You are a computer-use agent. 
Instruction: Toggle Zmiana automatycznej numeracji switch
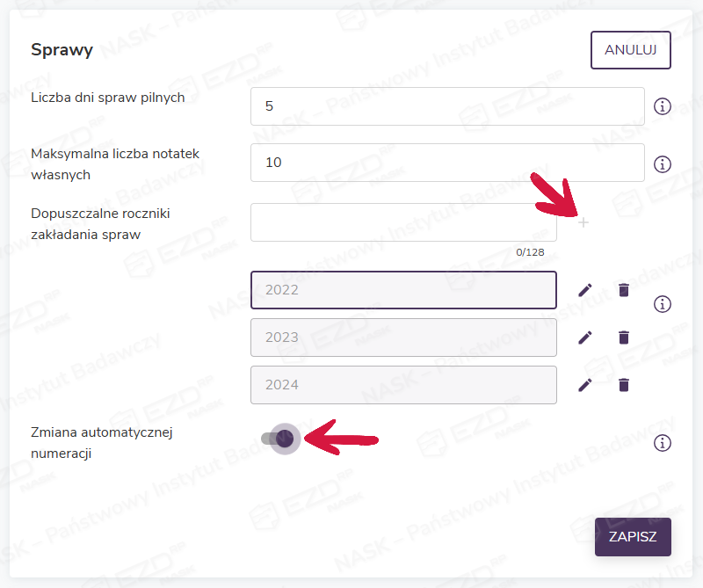click(x=277, y=439)
